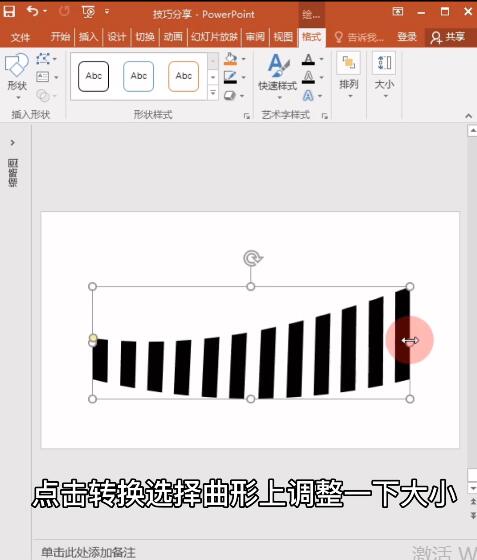Open the Shape Effects dropdown arrow
This screenshot has width=477, height=560.
click(x=242, y=96)
